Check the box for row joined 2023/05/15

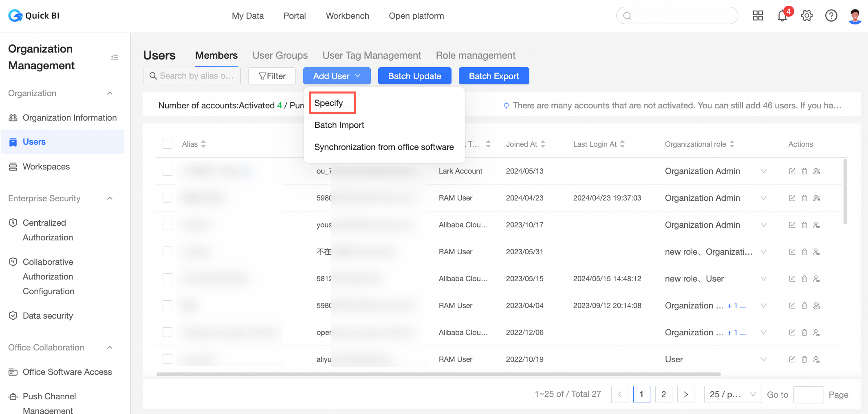click(167, 278)
